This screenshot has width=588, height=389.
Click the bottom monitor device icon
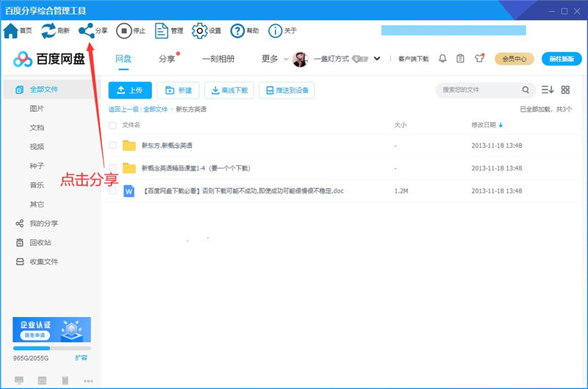[x=19, y=380]
